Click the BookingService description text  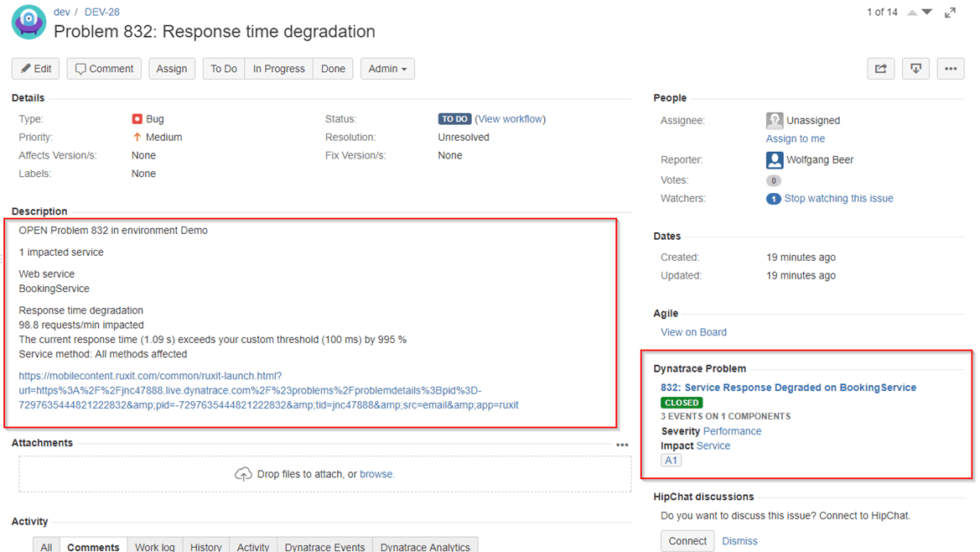(x=54, y=289)
